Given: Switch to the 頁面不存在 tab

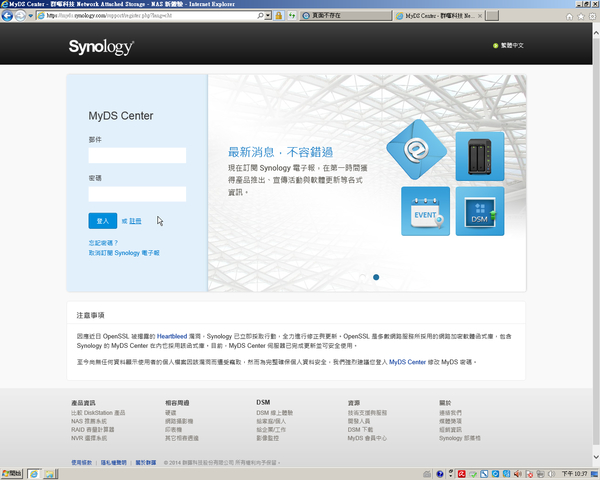Looking at the screenshot, I should coord(346,16).
